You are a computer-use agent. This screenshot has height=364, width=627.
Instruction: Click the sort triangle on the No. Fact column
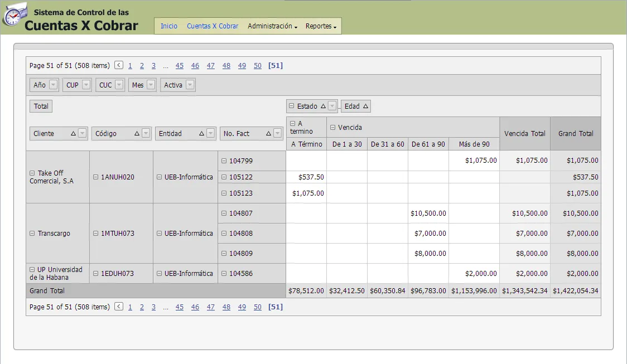269,133
